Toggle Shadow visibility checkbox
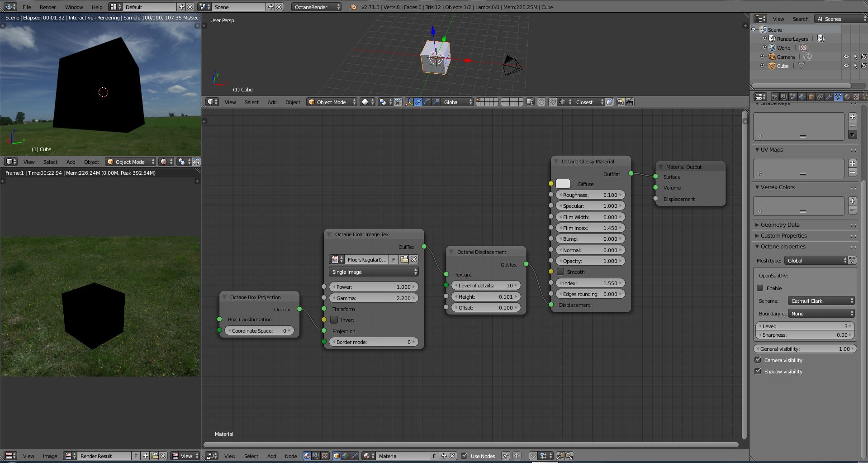This screenshot has height=463, width=868. point(758,371)
